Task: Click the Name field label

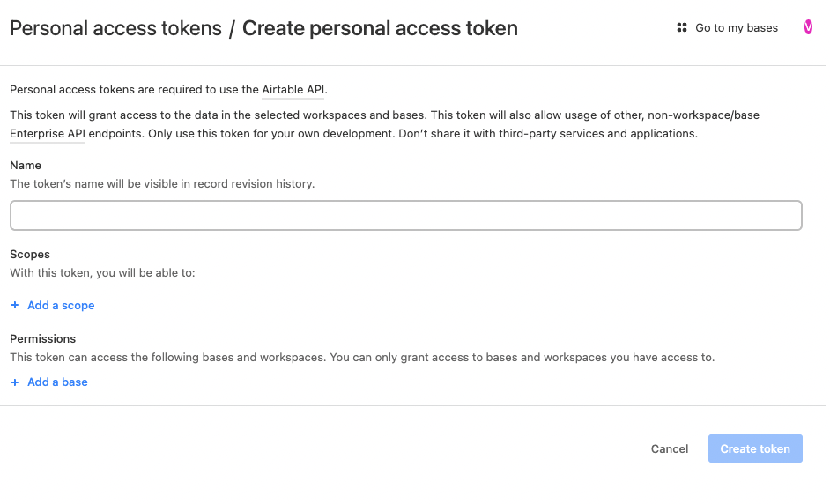Action: pos(26,166)
